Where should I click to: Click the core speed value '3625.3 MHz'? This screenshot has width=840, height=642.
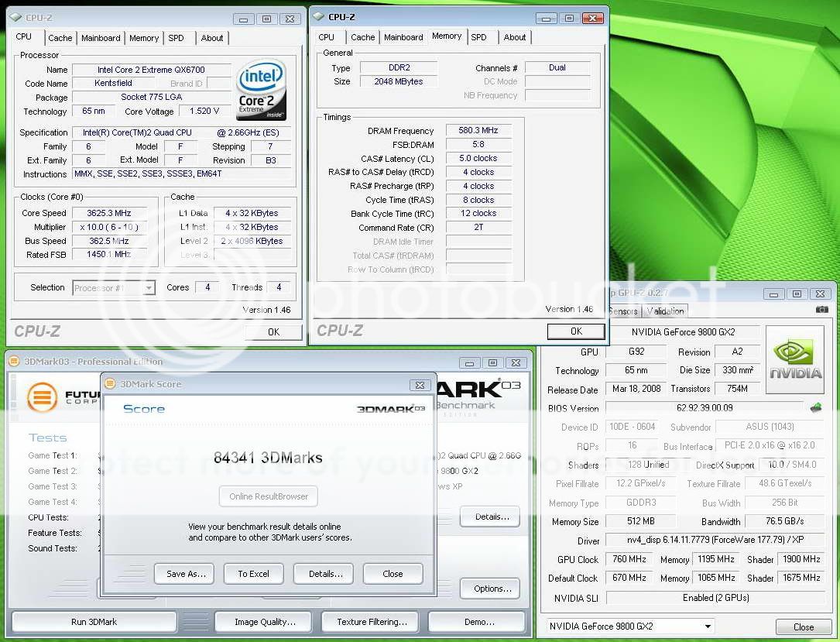coord(109,213)
